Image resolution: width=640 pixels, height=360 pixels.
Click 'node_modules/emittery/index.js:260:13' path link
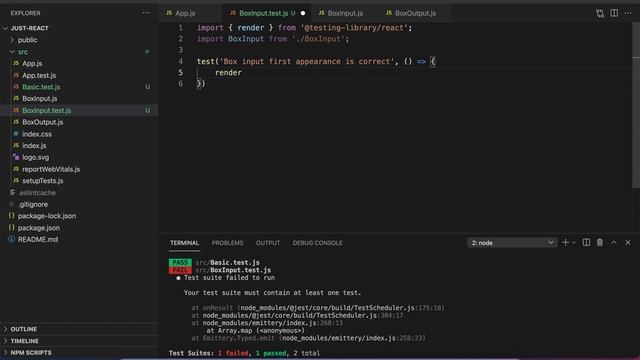(273, 323)
